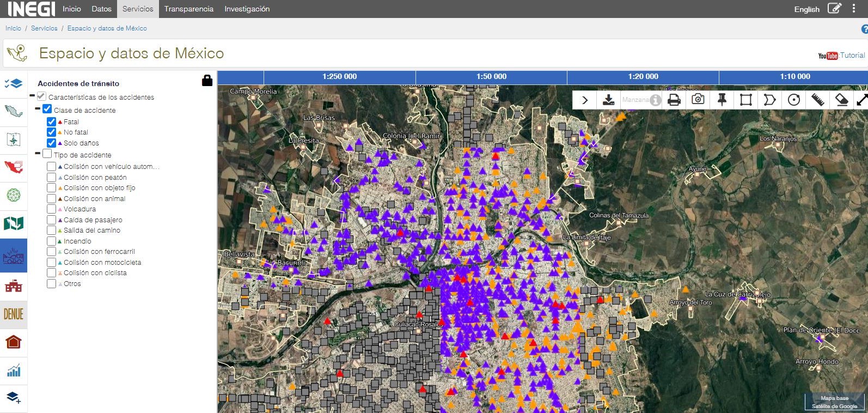Image resolution: width=868 pixels, height=413 pixels.
Task: Open the layers checklist sidebar icon
Action: (14, 84)
